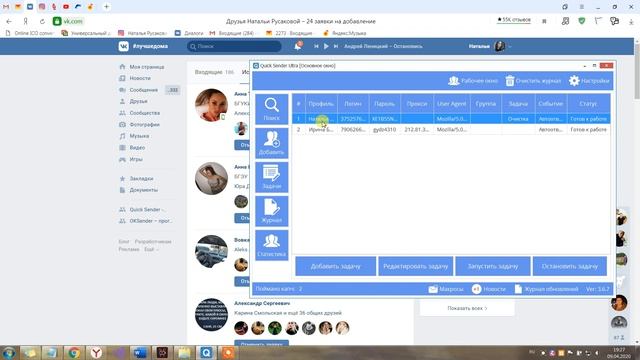
Task: Open Музыка in VK sidebar
Action: point(134,136)
